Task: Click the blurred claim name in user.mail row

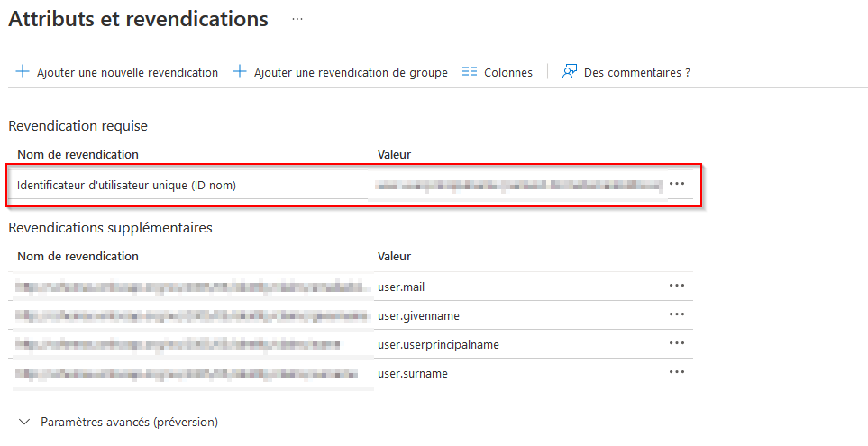Action: pos(193,287)
